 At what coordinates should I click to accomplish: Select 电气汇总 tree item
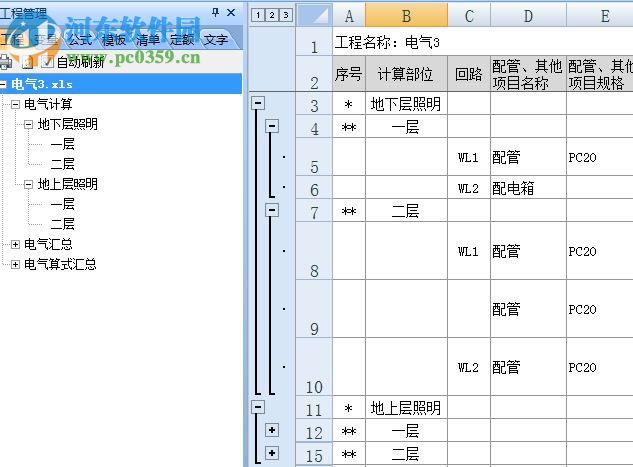48,244
